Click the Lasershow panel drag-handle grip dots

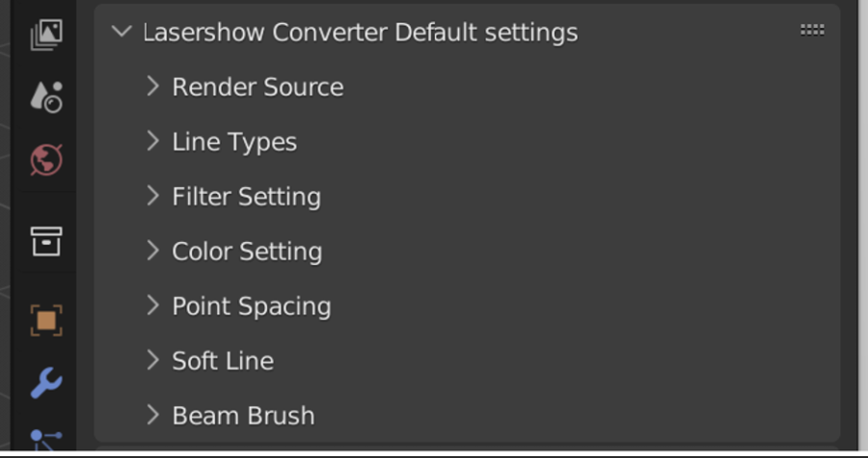(812, 31)
